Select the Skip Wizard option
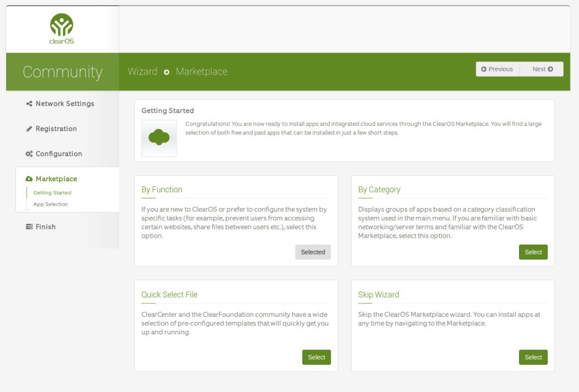 point(533,358)
